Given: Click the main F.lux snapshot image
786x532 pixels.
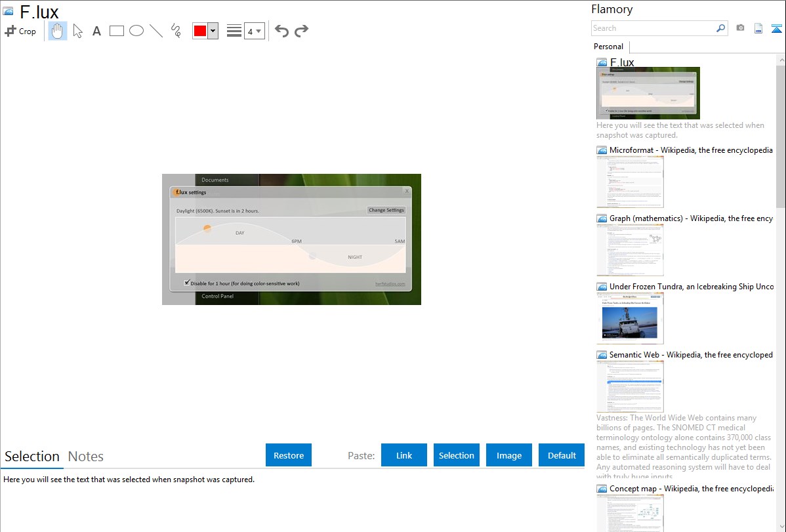Looking at the screenshot, I should point(291,239).
